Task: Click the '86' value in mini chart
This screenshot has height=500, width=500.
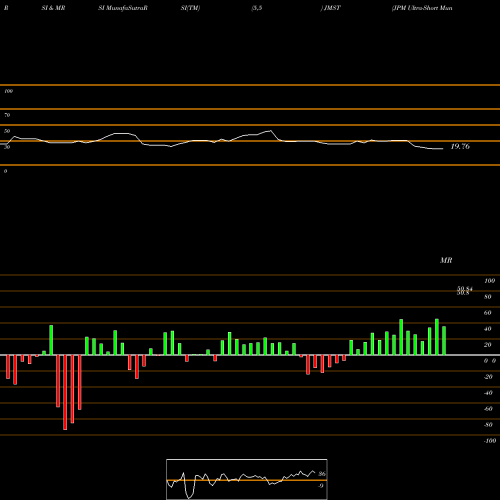Action: click(322, 474)
